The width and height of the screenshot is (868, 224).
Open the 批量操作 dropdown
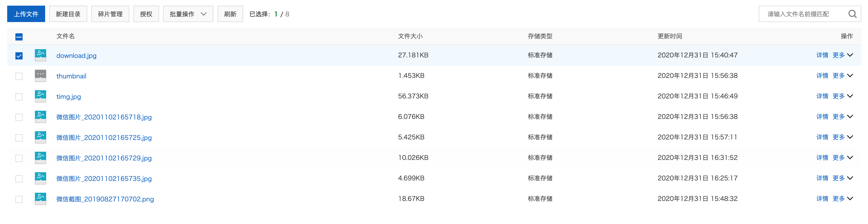coord(188,14)
